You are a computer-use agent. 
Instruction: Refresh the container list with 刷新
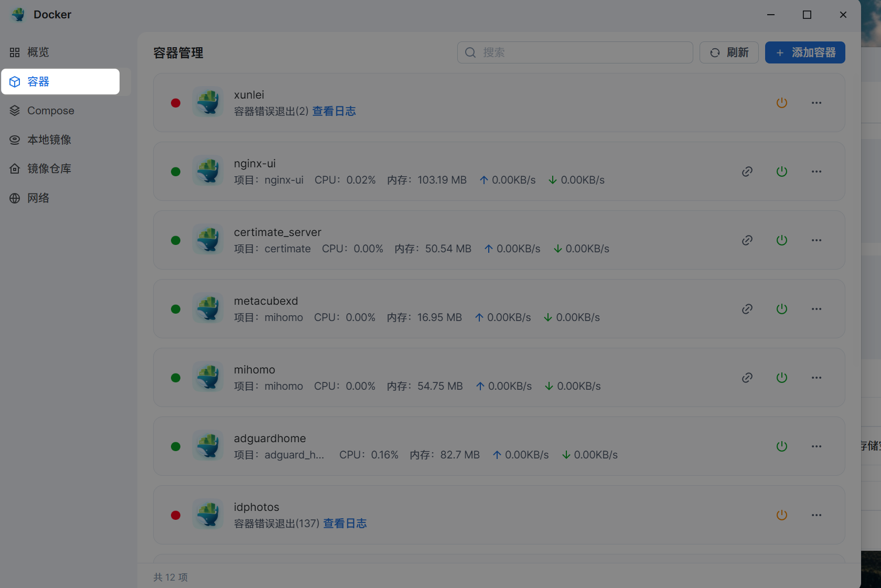729,52
